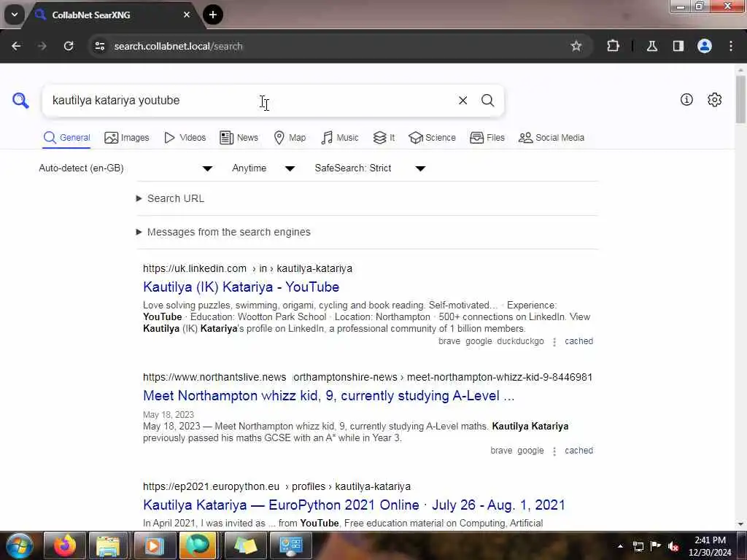747x560 pixels.
Task: Open Chrome Labs flask icon
Action: [651, 46]
